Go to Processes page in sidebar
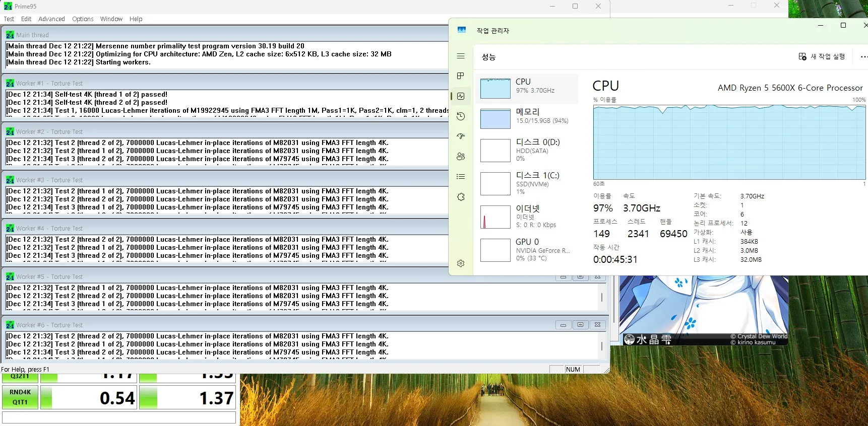 [461, 76]
